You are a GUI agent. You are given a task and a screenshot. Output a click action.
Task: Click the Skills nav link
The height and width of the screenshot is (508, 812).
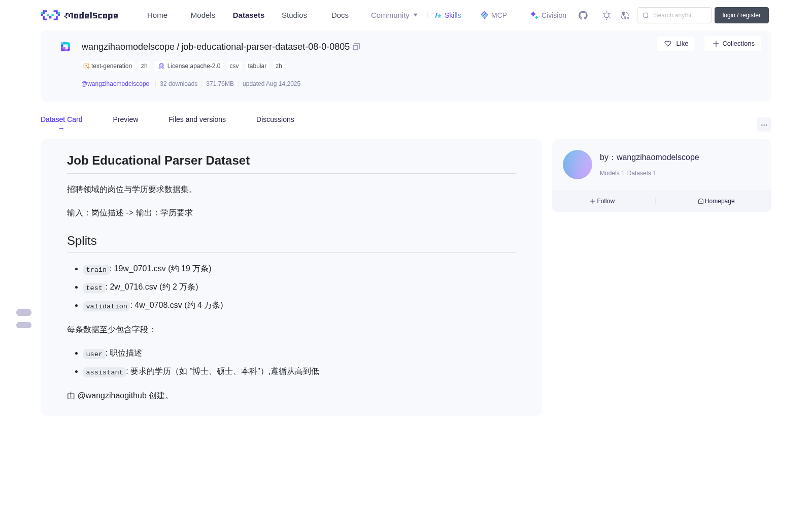(x=448, y=15)
